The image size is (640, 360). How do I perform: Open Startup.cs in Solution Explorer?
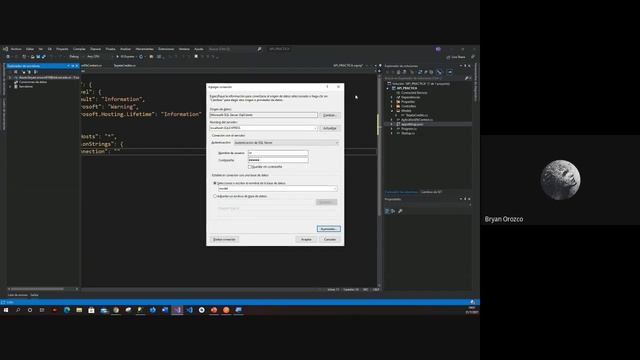click(x=408, y=133)
